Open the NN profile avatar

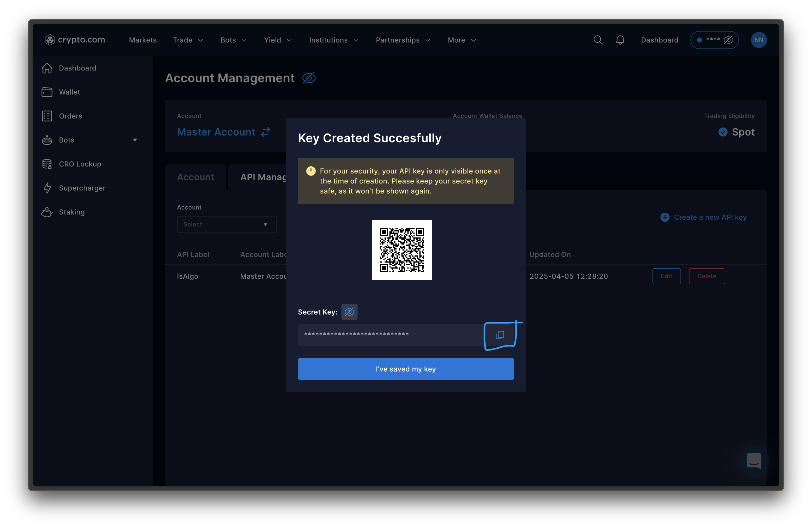pos(759,40)
